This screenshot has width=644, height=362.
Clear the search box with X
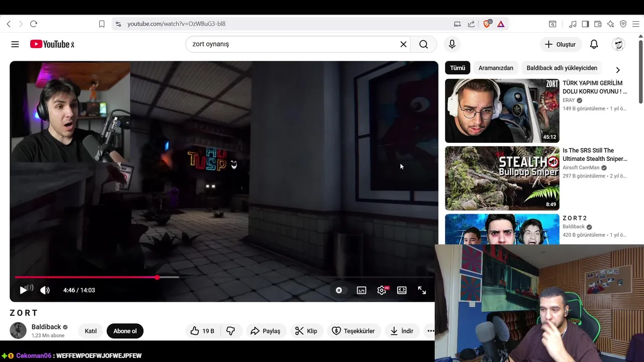pos(404,44)
